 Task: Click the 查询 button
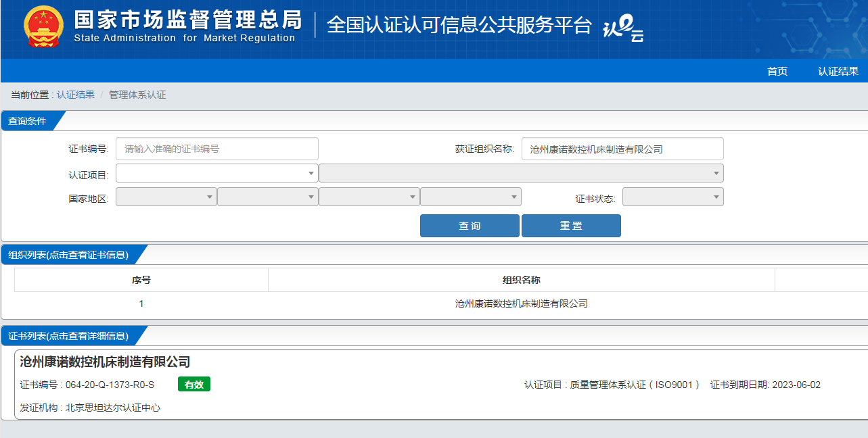(x=470, y=226)
